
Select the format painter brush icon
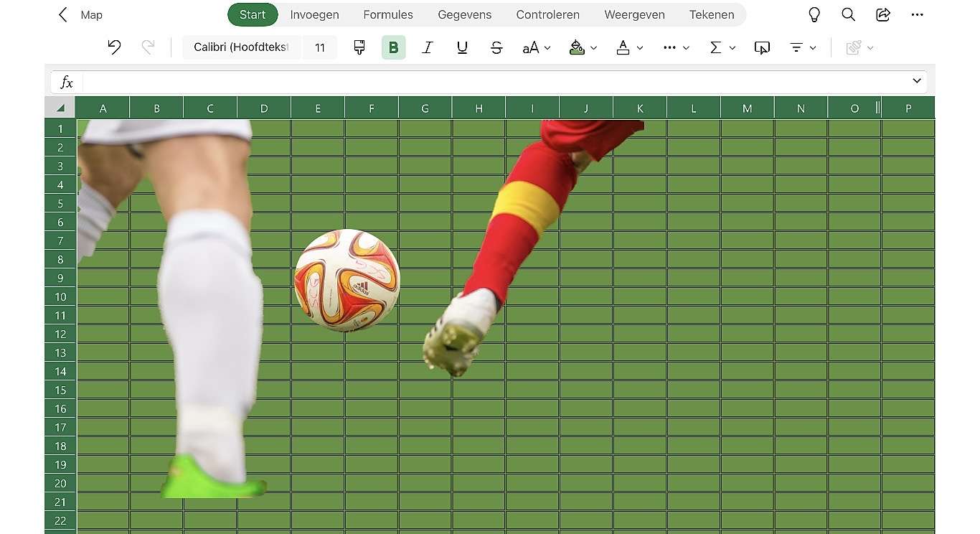coord(359,47)
